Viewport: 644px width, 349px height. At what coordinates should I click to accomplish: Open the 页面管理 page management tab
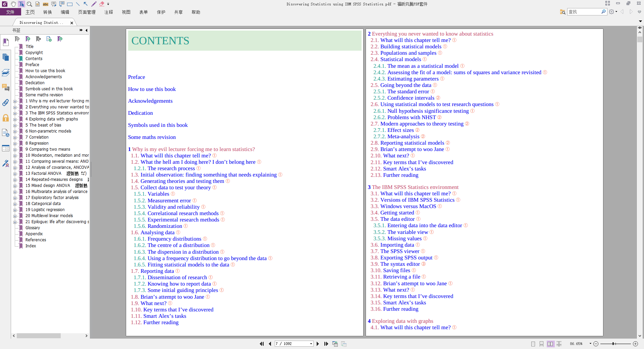click(x=87, y=12)
